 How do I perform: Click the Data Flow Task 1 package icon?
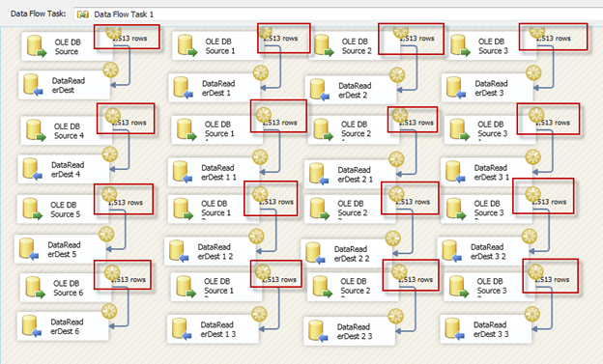coord(83,14)
